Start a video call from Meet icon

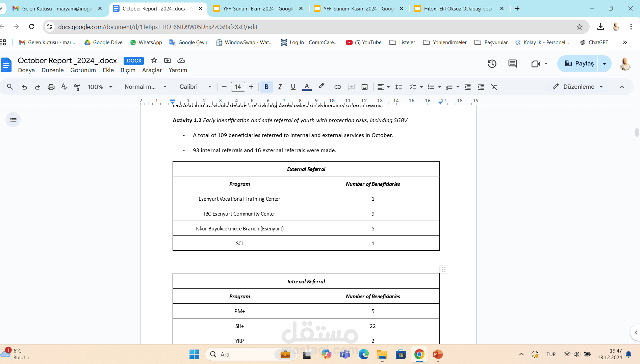536,63
